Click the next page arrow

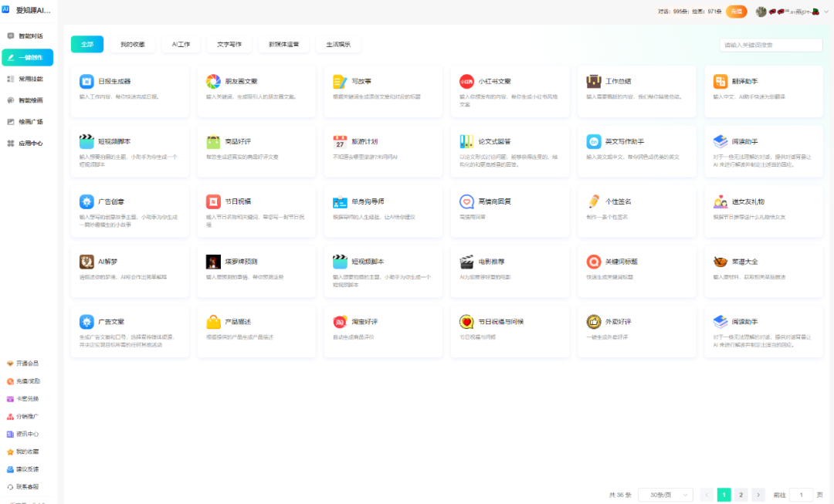[x=758, y=495]
